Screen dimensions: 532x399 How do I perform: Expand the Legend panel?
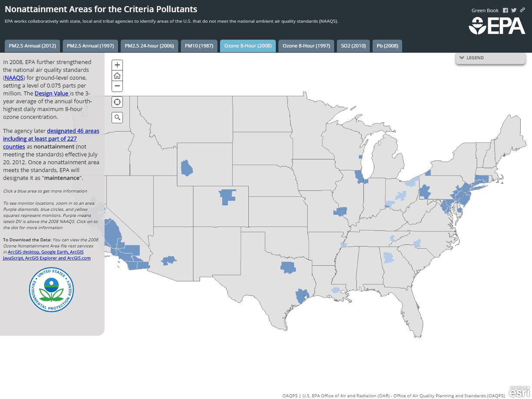[490, 58]
